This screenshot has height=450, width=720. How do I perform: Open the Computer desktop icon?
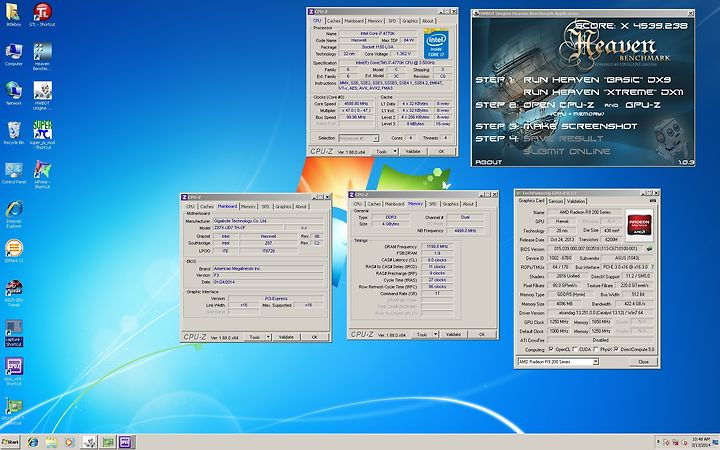[13, 54]
